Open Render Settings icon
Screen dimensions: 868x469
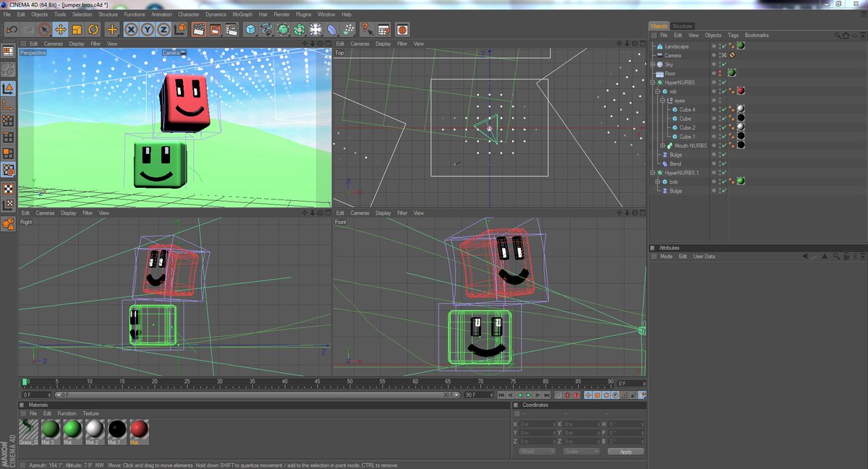pos(231,30)
